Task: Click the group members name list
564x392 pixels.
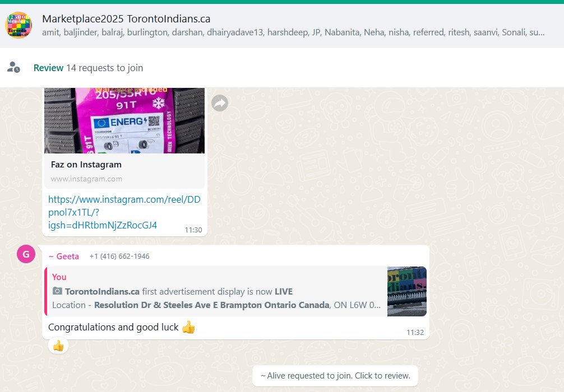Action: click(x=293, y=32)
